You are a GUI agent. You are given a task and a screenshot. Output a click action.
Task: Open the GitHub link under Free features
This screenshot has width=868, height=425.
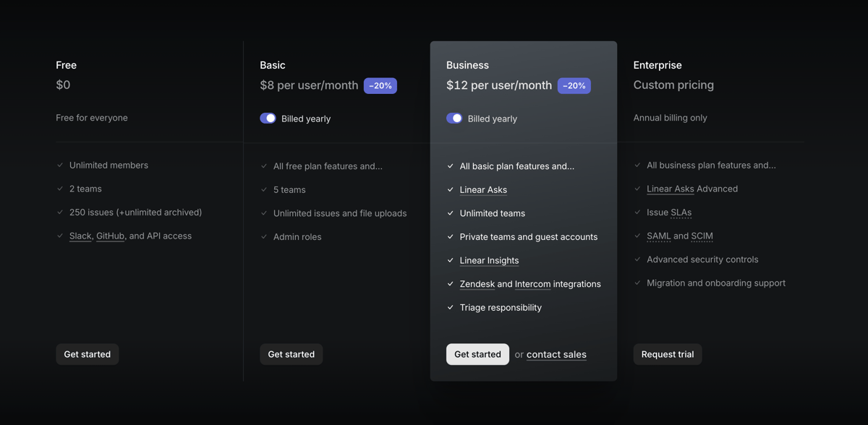point(109,236)
